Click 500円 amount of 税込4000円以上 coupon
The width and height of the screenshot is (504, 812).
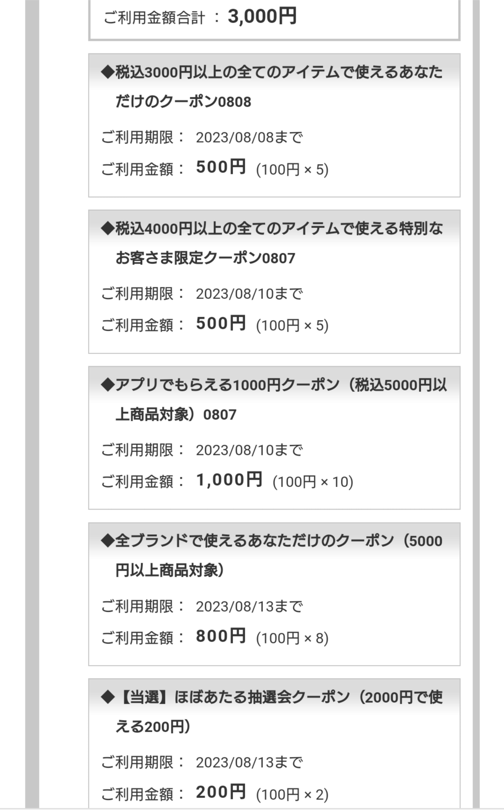pos(220,323)
